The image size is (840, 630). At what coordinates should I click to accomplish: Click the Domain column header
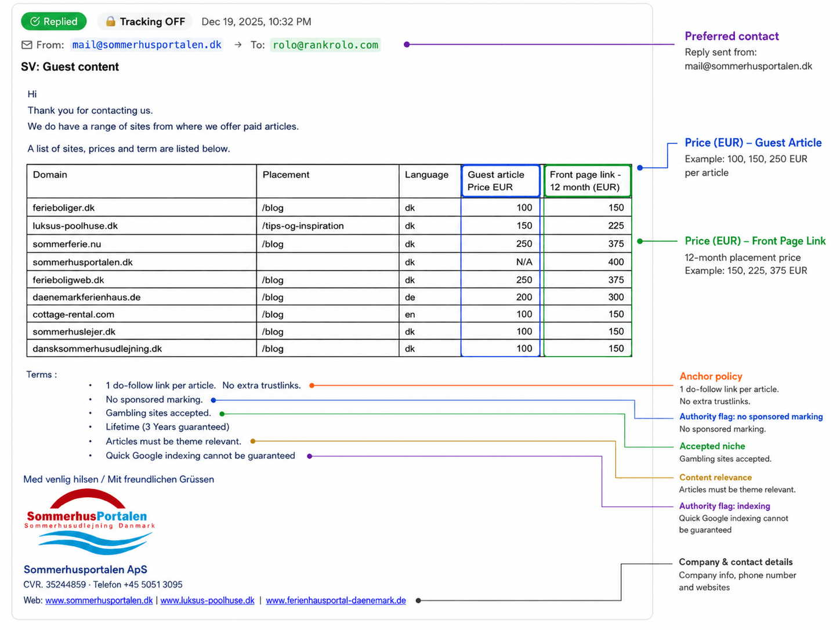point(142,181)
